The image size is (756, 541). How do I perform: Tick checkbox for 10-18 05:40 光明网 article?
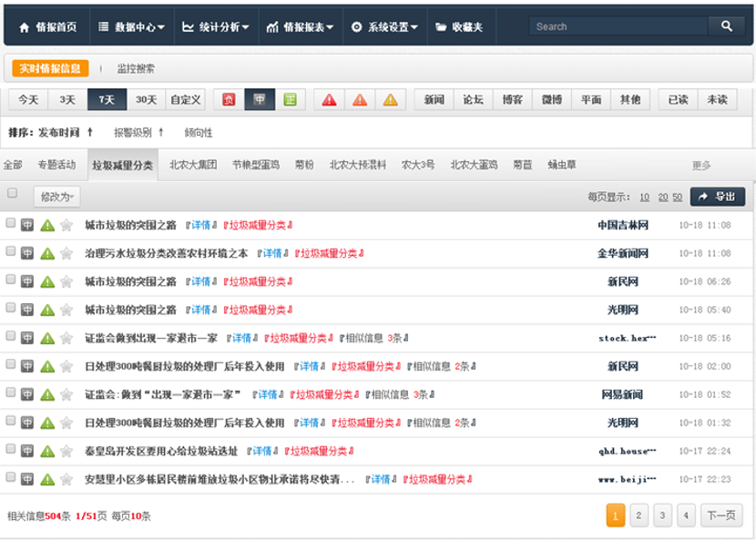click(11, 308)
